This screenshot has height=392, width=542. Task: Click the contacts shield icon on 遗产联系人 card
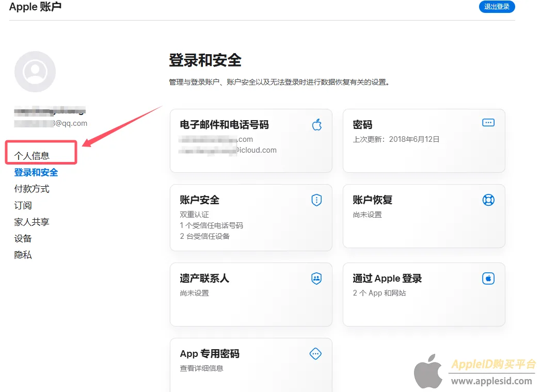(x=316, y=279)
